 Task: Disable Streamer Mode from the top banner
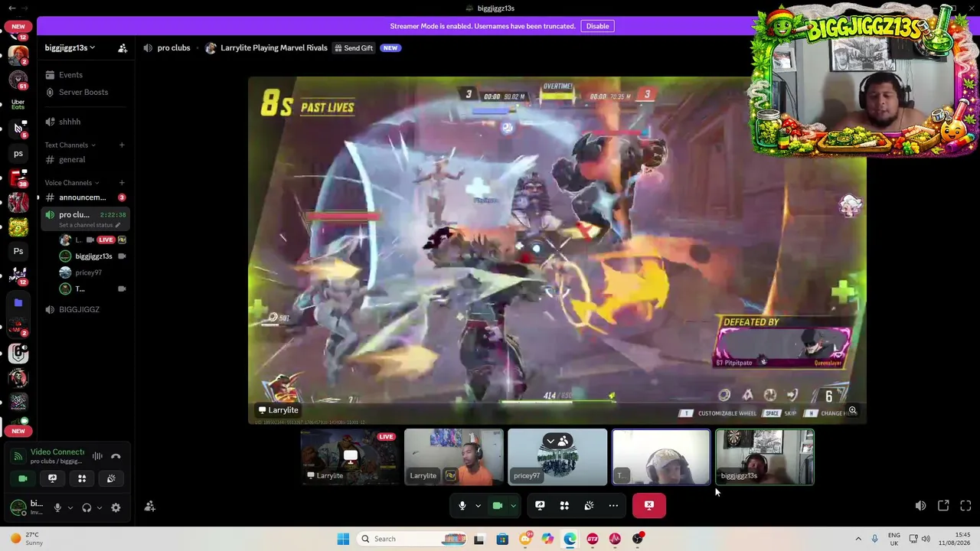(597, 26)
